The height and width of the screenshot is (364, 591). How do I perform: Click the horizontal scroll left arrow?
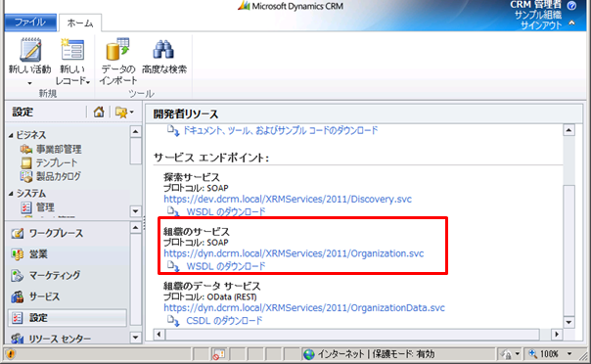click(159, 335)
